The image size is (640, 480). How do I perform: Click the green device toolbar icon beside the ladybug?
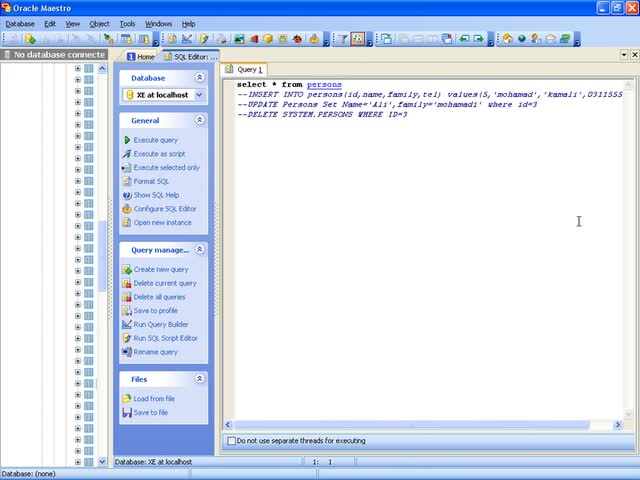point(282,39)
